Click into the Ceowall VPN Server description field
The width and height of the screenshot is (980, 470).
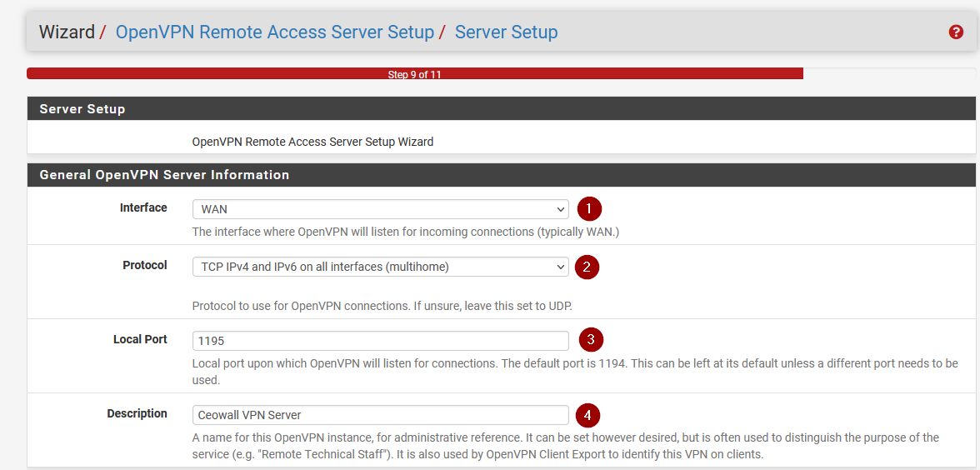coord(380,415)
